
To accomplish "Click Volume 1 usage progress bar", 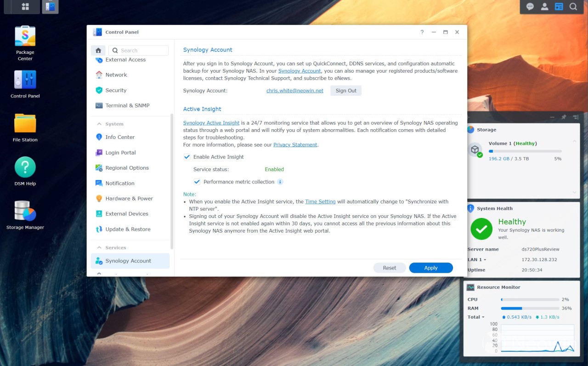I will point(525,151).
